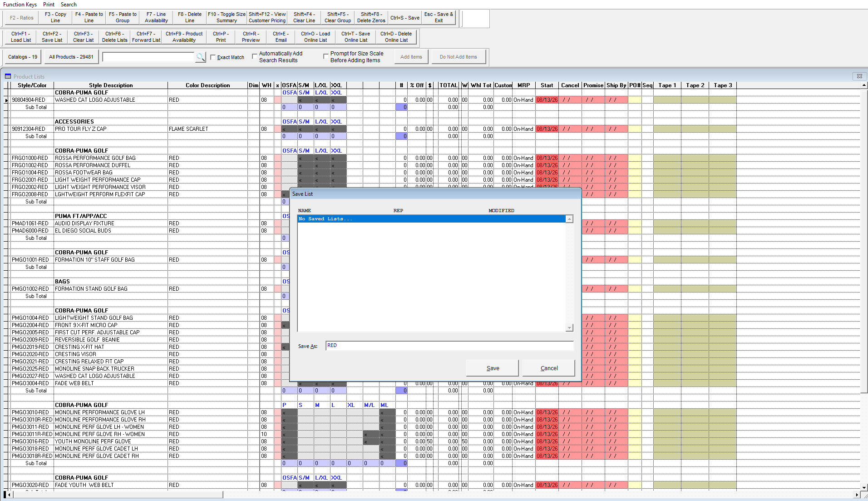Click the Add Items button
The height and width of the screenshot is (501, 868).
tap(411, 57)
